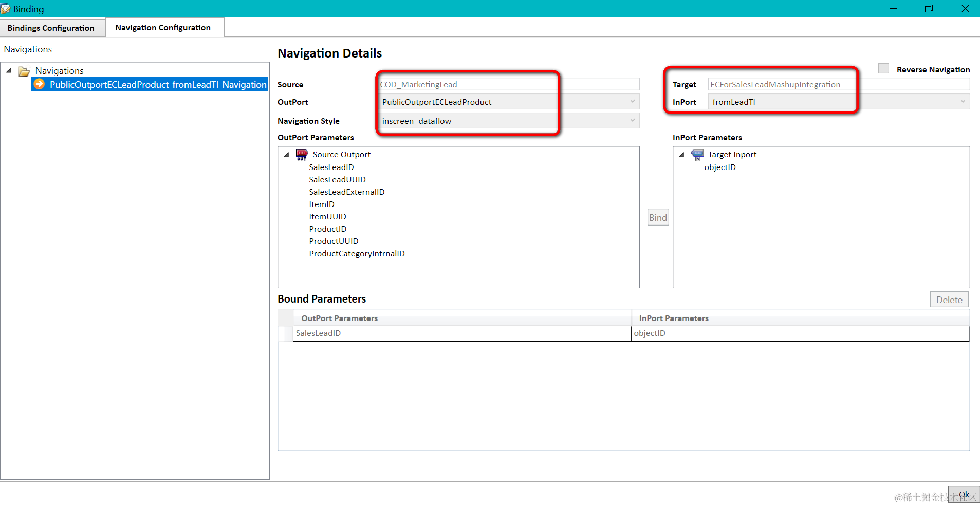
Task: Select ItemUUID outport parameter
Action: pos(327,216)
